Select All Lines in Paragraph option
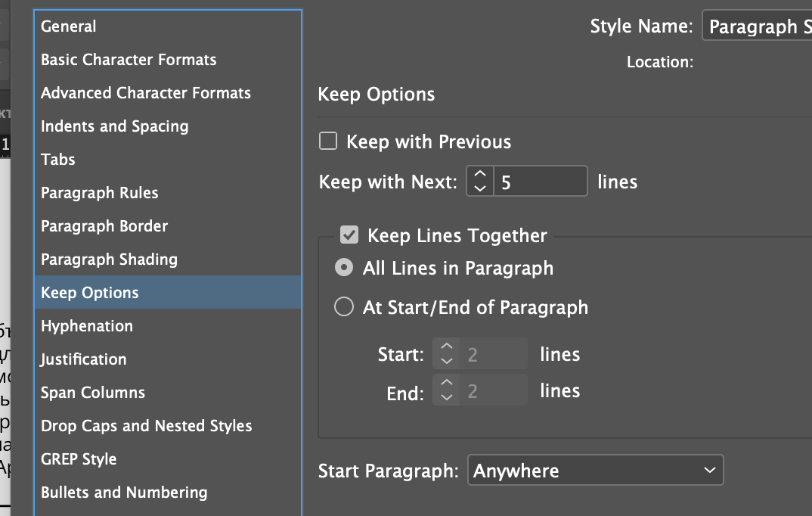This screenshot has height=516, width=812. coord(344,268)
